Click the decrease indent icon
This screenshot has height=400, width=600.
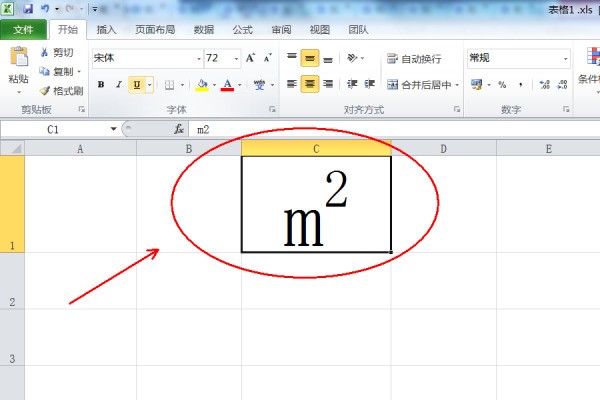352,84
